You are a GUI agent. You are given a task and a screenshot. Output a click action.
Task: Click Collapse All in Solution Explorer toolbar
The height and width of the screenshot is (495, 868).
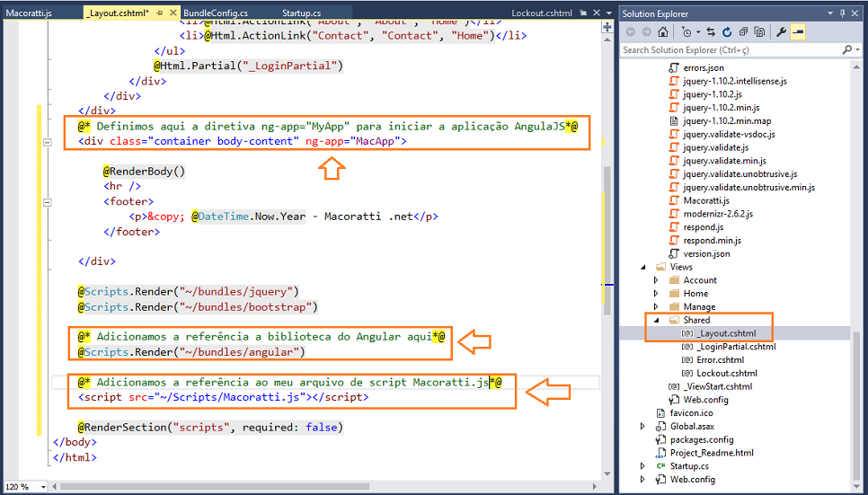click(x=743, y=32)
